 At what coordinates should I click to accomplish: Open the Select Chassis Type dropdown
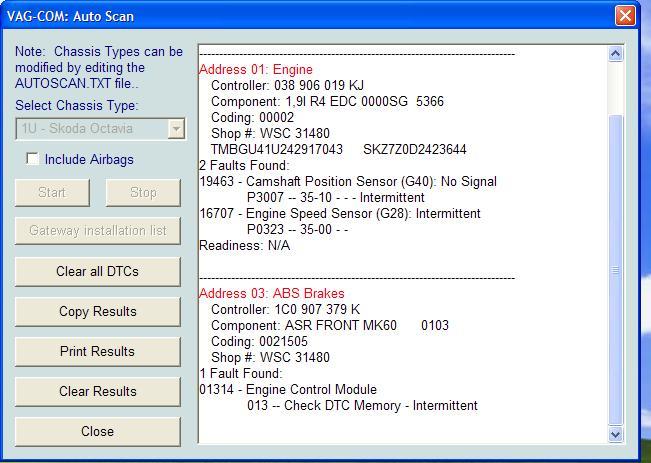pyautogui.click(x=176, y=129)
